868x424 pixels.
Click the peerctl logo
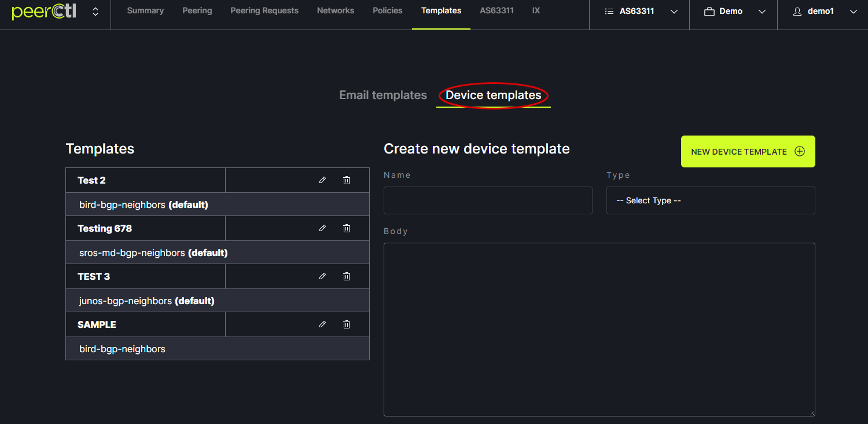pyautogui.click(x=44, y=12)
